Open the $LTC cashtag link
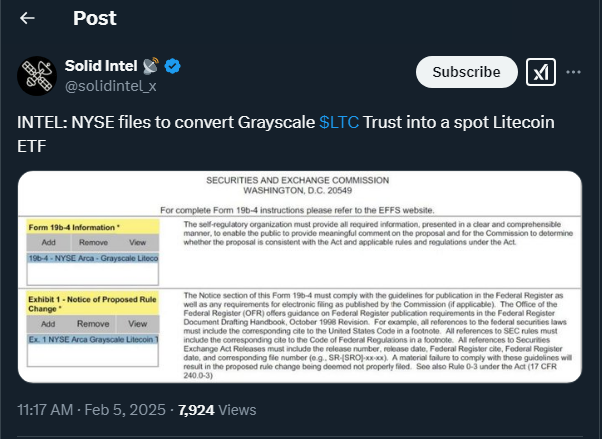 pos(338,121)
